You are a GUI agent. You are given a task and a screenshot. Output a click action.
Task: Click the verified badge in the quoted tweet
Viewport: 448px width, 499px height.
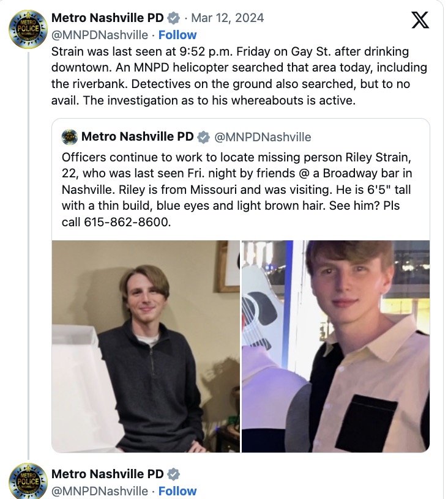pyautogui.click(x=203, y=136)
